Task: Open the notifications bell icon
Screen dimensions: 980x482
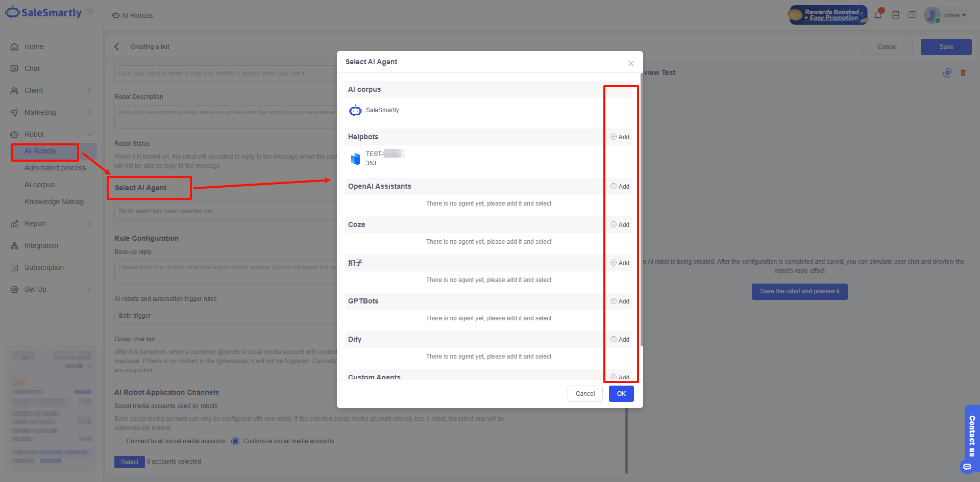Action: pos(878,15)
